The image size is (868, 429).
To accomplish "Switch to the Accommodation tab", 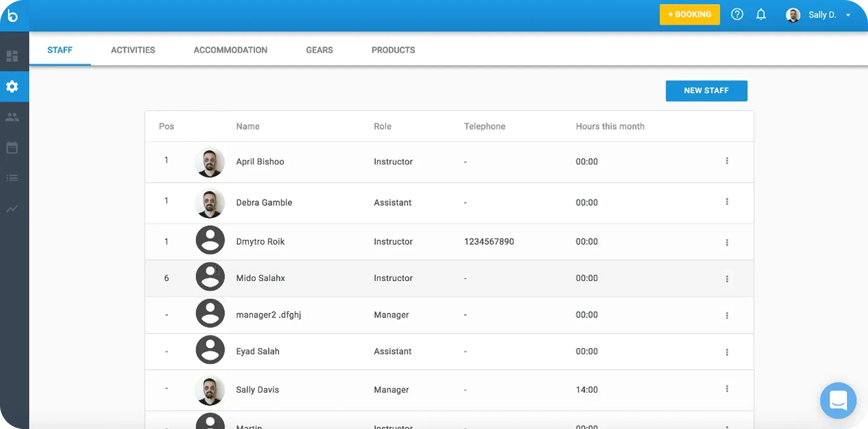I will pos(230,50).
